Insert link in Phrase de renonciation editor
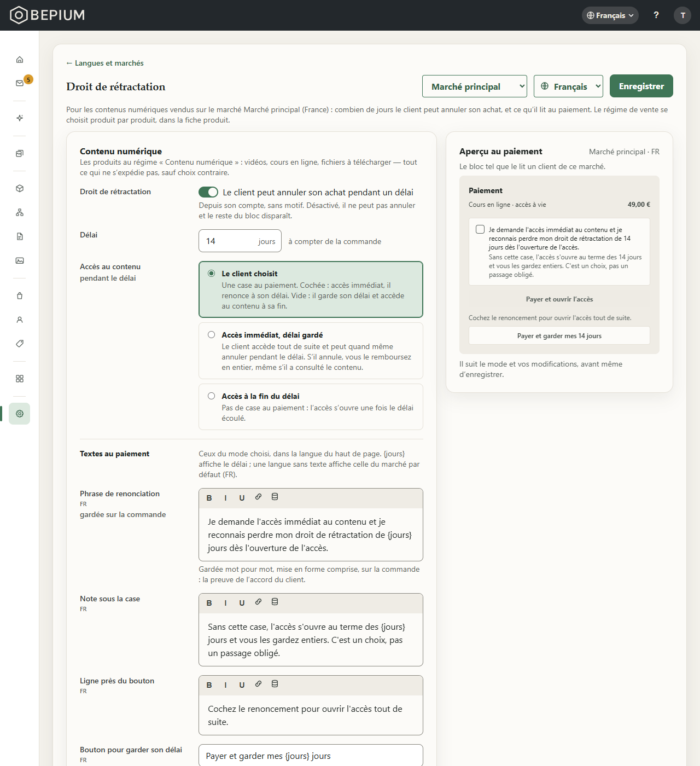This screenshot has width=700, height=766. (258, 497)
